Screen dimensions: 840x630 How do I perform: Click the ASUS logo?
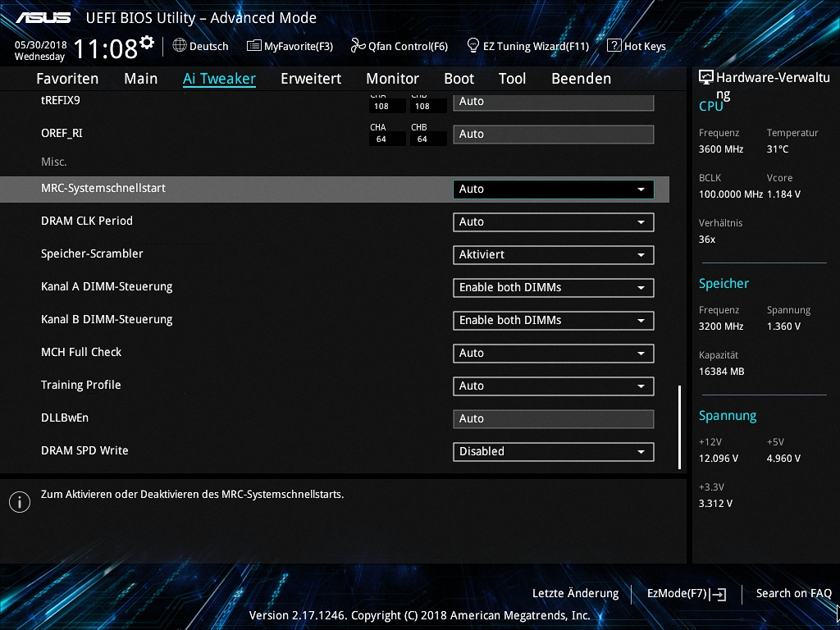point(43,18)
